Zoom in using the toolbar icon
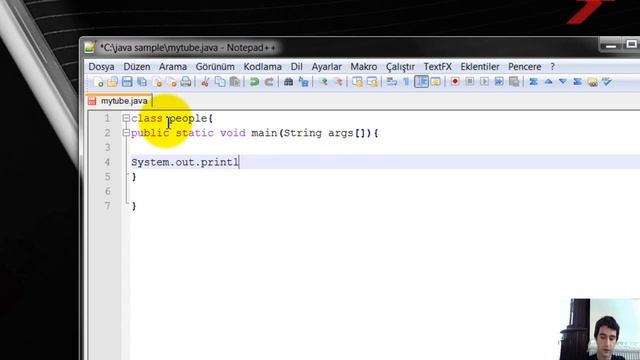The image size is (640, 360). click(x=324, y=82)
